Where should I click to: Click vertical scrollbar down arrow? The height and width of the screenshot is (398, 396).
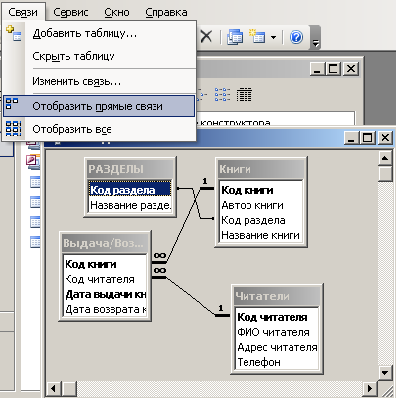coord(385,373)
